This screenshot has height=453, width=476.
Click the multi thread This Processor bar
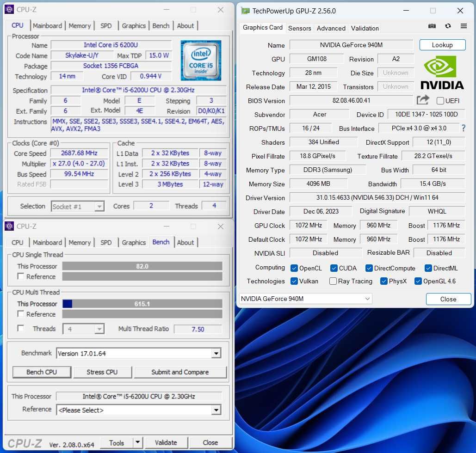point(142,304)
